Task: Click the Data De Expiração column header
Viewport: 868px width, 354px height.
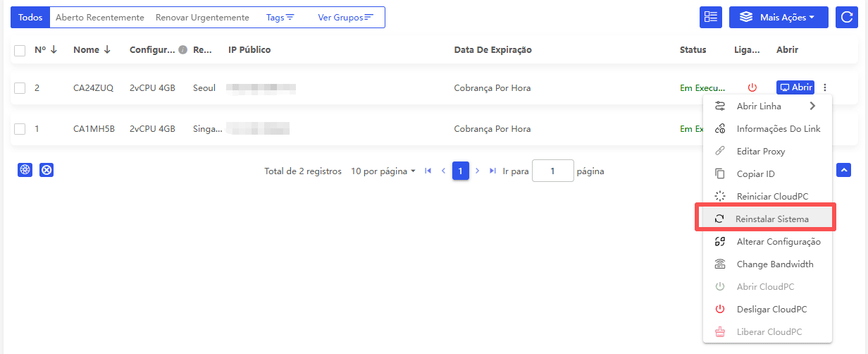Action: (492, 50)
